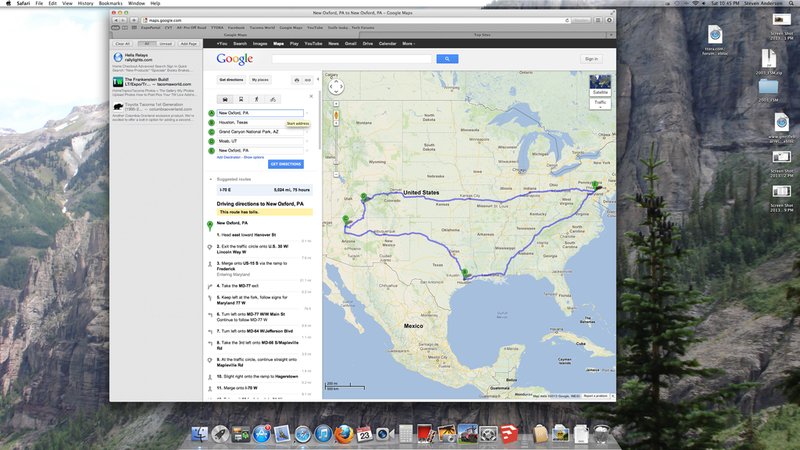Open Drive in Google top bar
The width and height of the screenshot is (800, 450).
pos(368,44)
